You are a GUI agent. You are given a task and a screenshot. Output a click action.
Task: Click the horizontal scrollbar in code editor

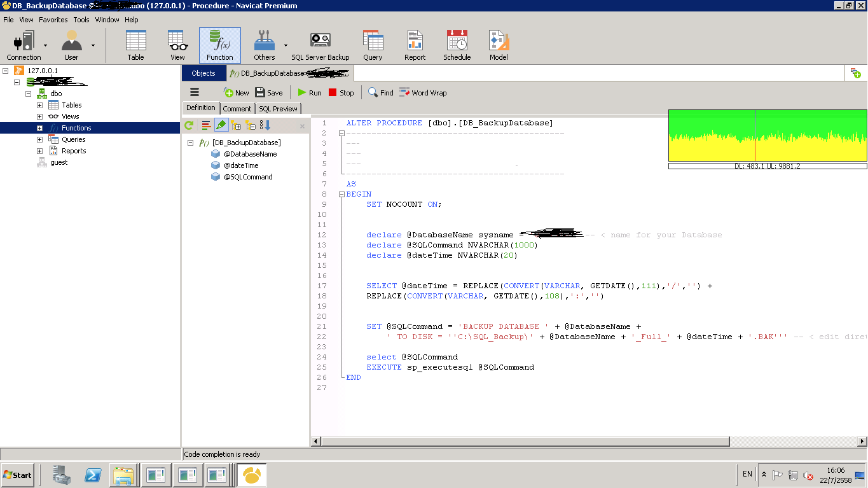coord(525,441)
